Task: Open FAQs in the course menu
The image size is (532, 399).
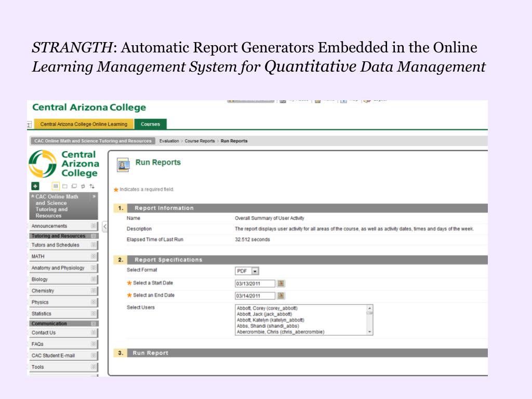Action: 37,344
